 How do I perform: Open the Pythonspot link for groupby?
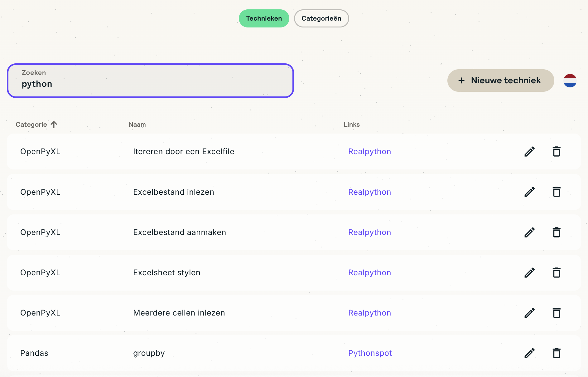coord(370,353)
